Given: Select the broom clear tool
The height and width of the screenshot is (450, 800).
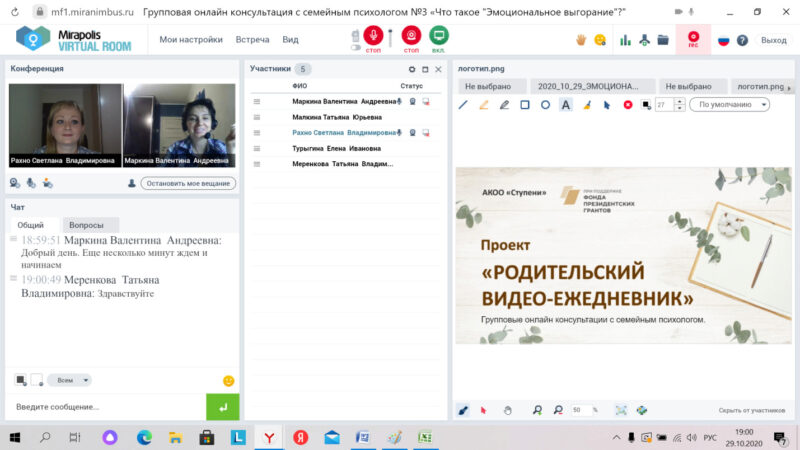Looking at the screenshot, I should click(x=587, y=105).
